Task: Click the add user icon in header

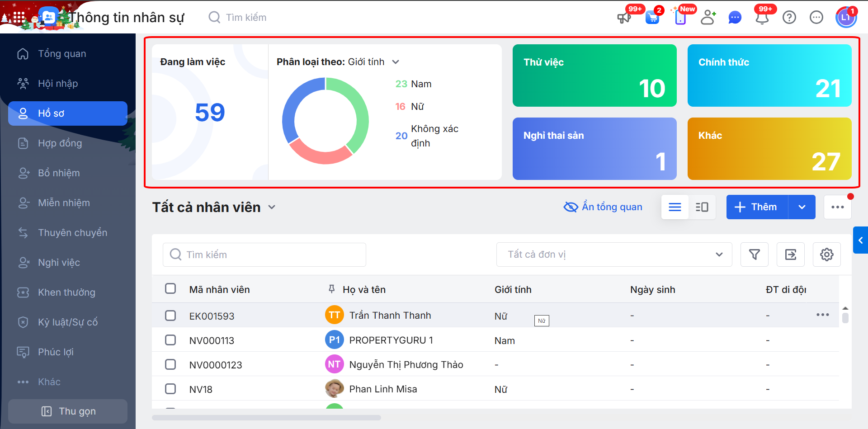Action: [x=708, y=17]
